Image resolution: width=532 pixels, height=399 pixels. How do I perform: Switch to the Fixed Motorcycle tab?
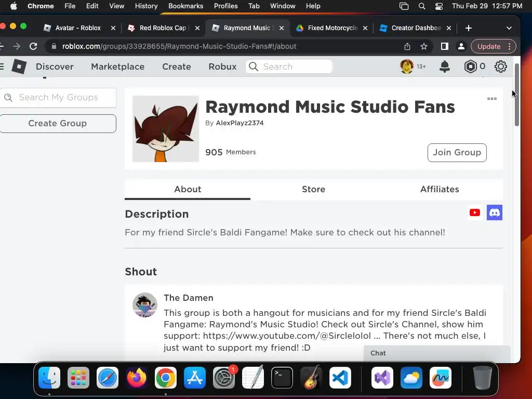point(332,28)
